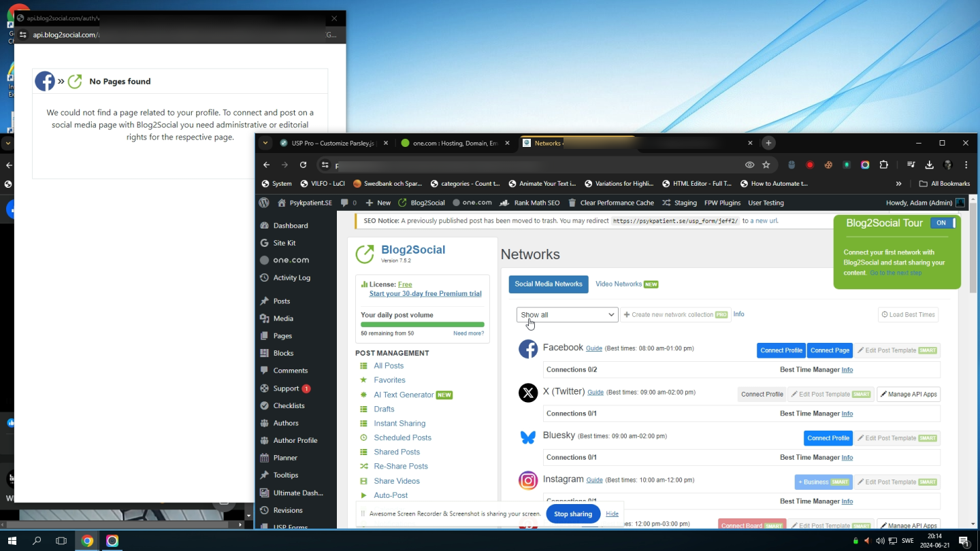Bookmark this page with star icon

click(x=766, y=165)
